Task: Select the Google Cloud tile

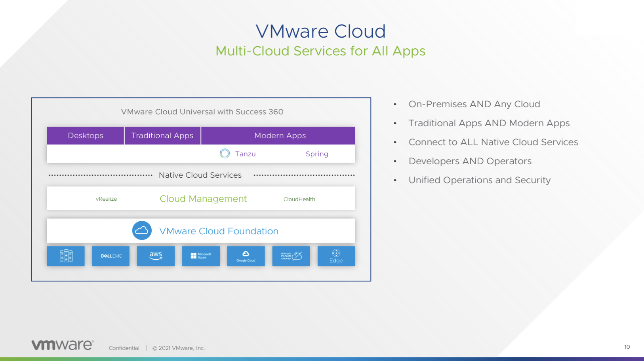Action: coord(246,256)
